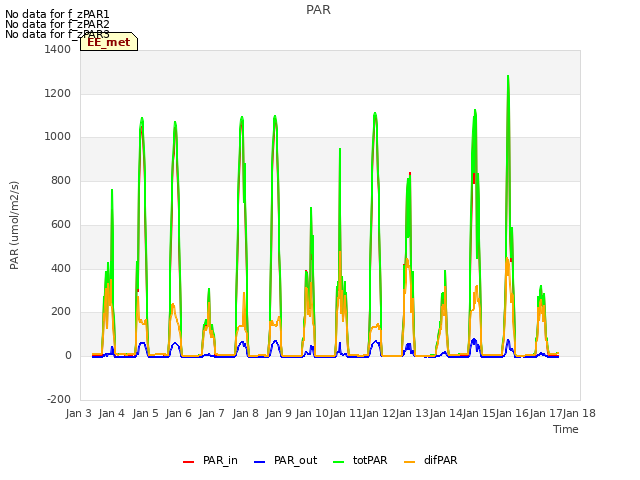Click the Jan 4 x-axis tick label
The width and height of the screenshot is (640, 480).
pyautogui.click(x=112, y=413)
